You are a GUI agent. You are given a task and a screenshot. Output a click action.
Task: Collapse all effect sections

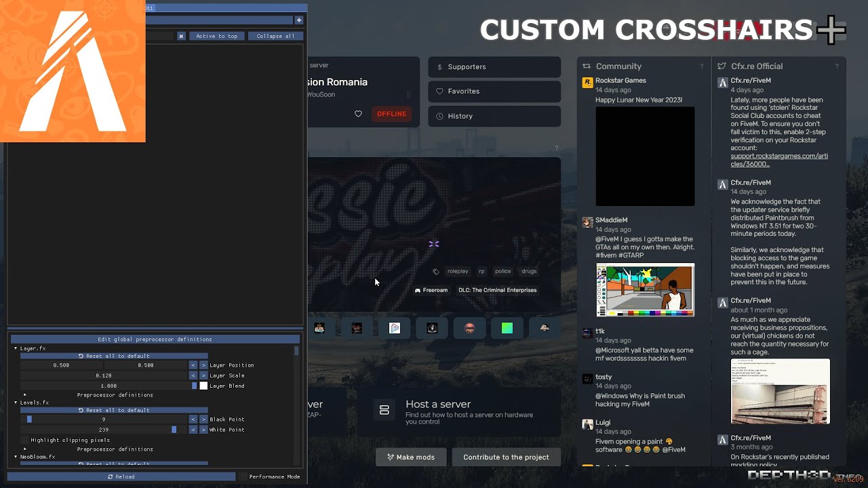(x=275, y=36)
